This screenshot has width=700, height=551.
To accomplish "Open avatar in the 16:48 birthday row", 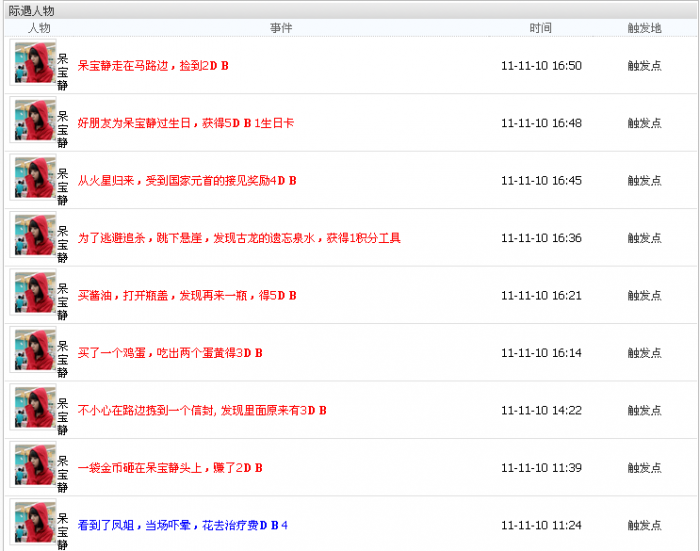I will 33,120.
